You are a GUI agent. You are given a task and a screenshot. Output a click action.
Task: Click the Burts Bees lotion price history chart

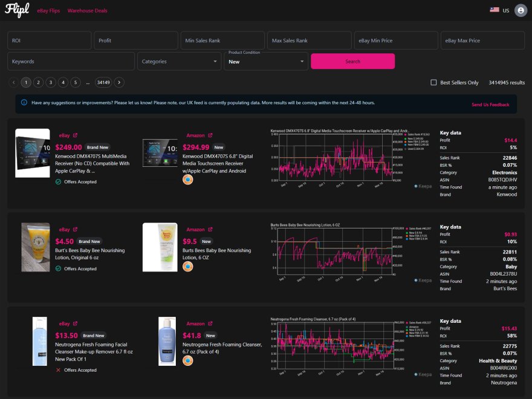(350, 252)
